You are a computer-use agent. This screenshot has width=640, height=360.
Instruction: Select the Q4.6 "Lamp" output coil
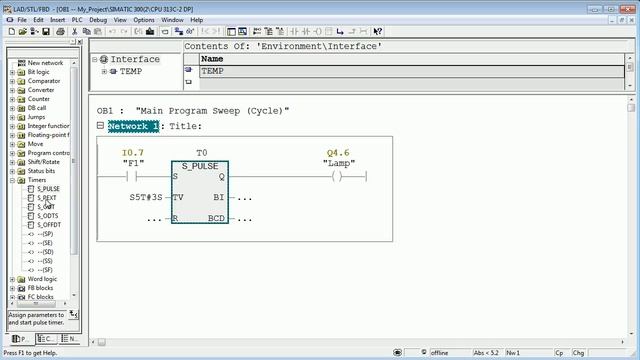(338, 176)
